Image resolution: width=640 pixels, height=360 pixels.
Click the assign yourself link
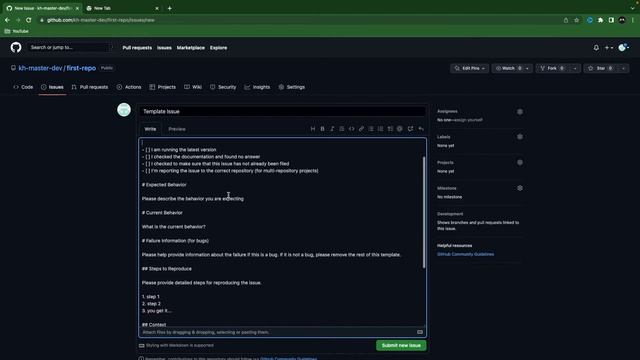(x=467, y=120)
